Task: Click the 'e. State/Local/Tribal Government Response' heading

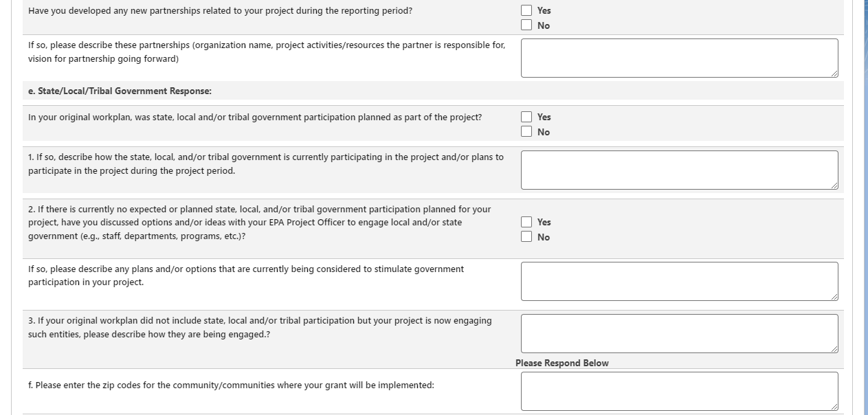Action: [x=120, y=91]
